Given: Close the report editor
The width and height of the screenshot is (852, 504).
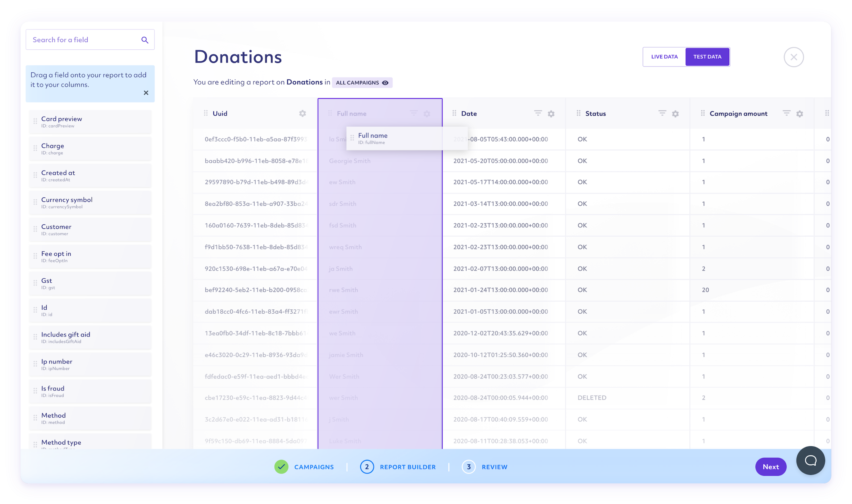Looking at the screenshot, I should coord(794,57).
